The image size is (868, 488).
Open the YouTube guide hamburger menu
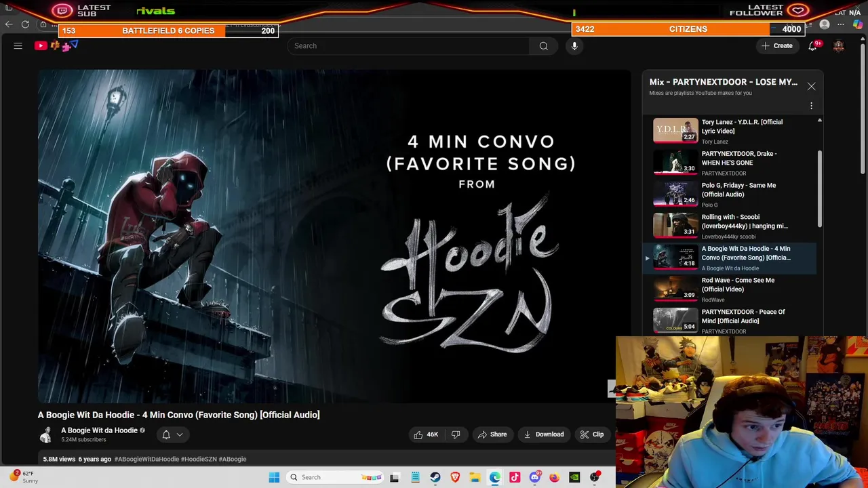point(18,46)
